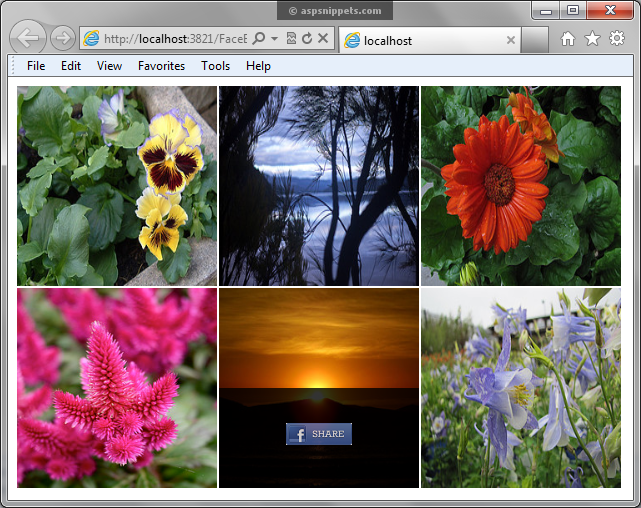The image size is (641, 508).
Task: Open the address bar dropdown arrow
Action: point(274,38)
